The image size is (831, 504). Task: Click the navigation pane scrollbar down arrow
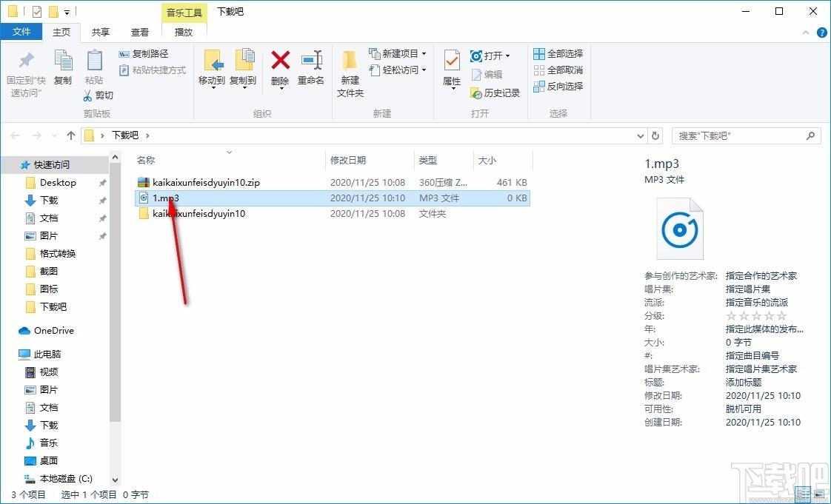(x=115, y=480)
